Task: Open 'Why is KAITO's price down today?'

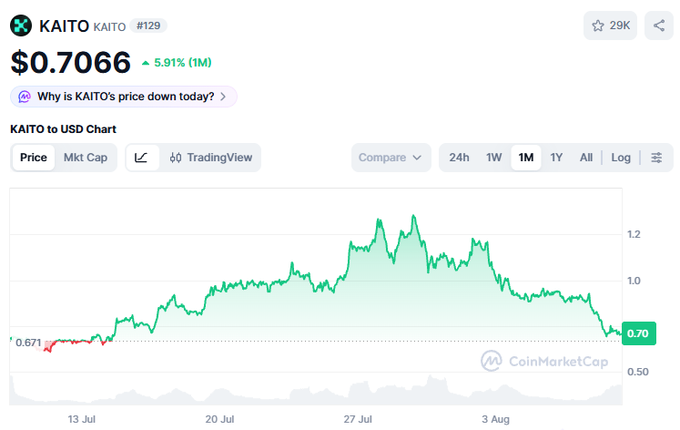Action: pyautogui.click(x=124, y=96)
